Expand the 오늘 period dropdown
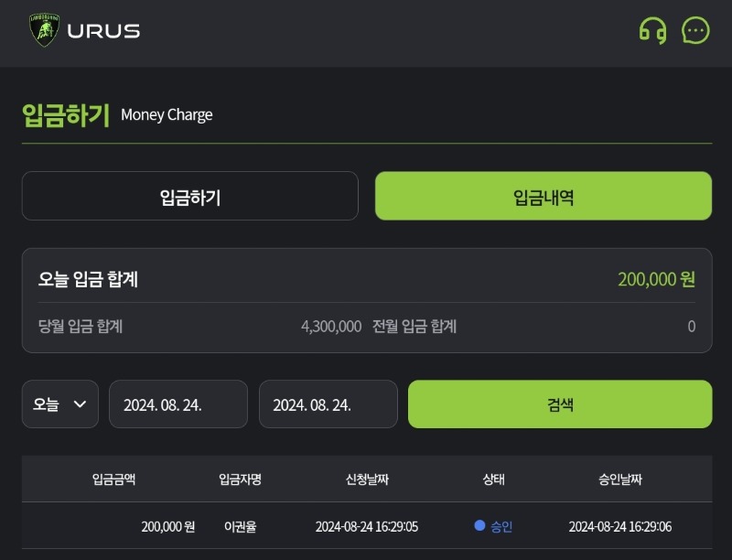 60,404
